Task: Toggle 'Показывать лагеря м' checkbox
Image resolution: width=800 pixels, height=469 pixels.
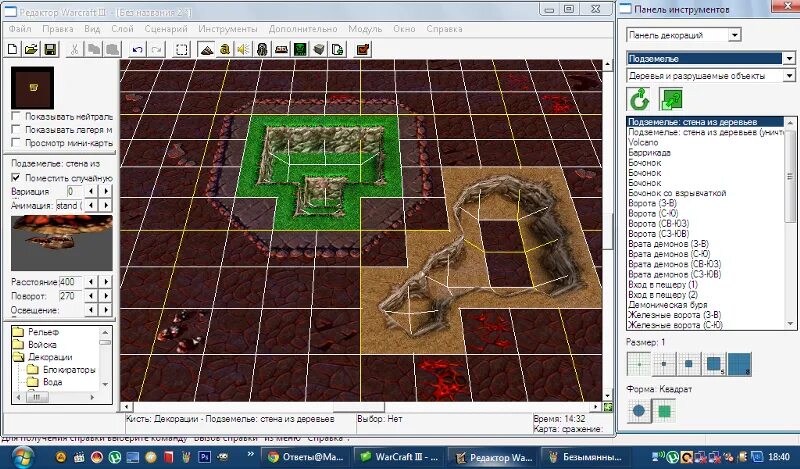Action: (x=16, y=130)
